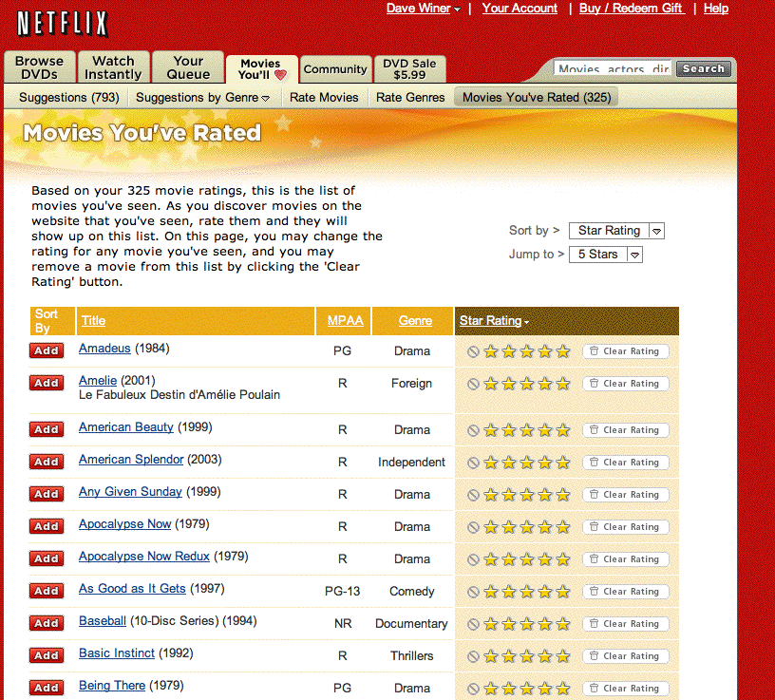Click the fourth star for Baseball

[x=545, y=624]
